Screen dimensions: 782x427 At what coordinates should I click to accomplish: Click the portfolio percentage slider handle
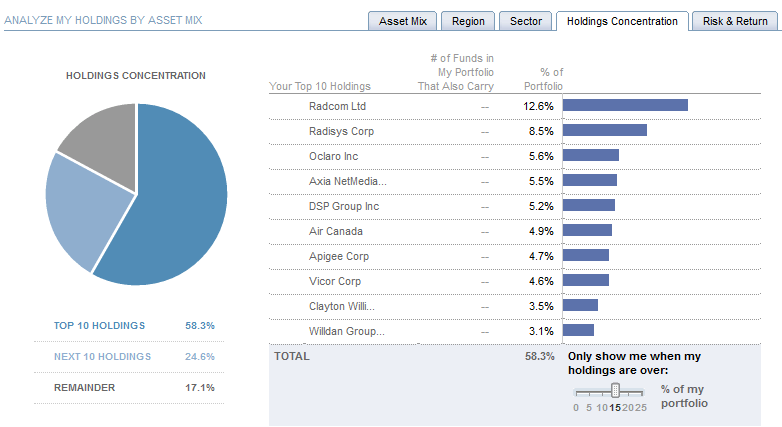click(x=615, y=390)
